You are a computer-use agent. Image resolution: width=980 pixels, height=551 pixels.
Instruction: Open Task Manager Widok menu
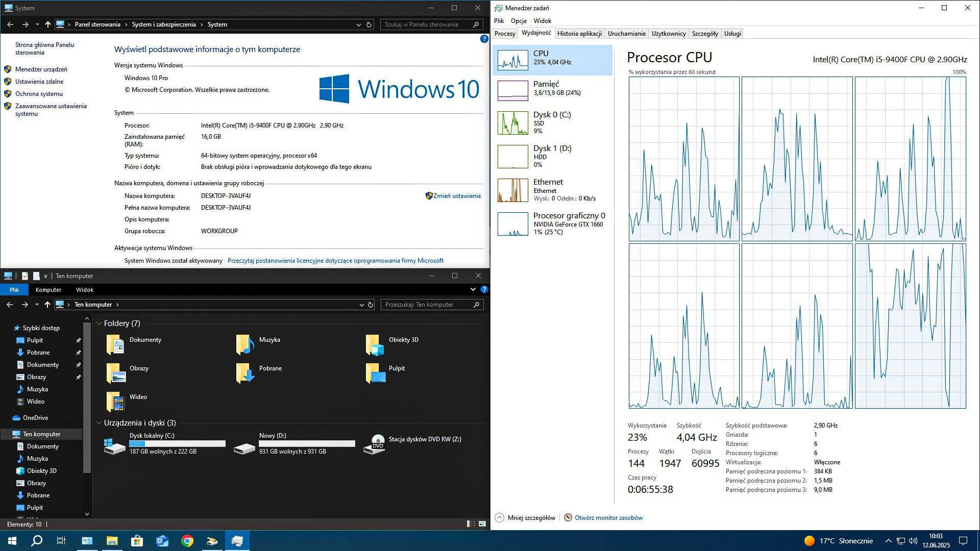542,21
